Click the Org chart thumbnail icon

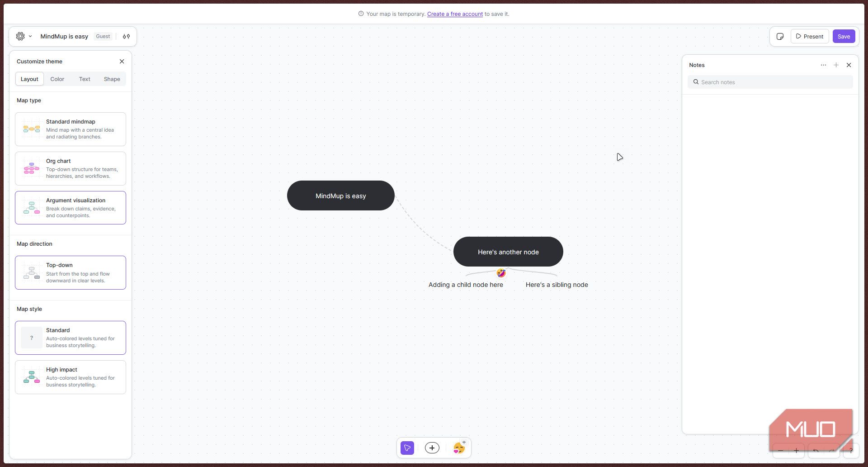(x=32, y=168)
